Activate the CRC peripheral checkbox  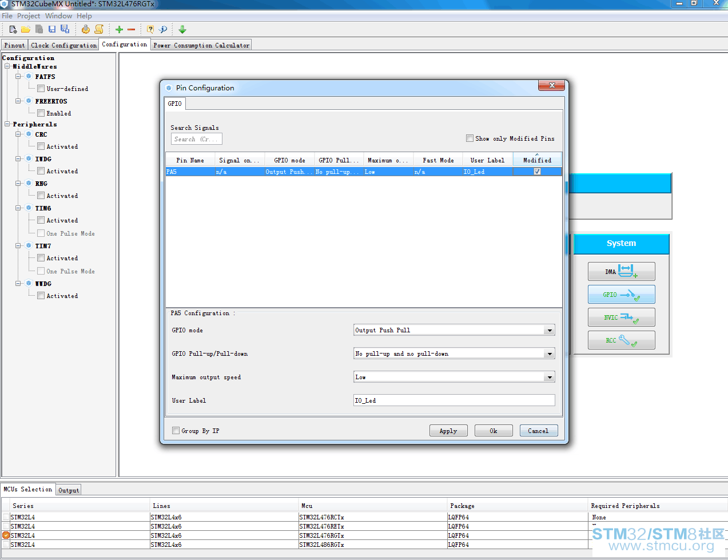click(41, 146)
